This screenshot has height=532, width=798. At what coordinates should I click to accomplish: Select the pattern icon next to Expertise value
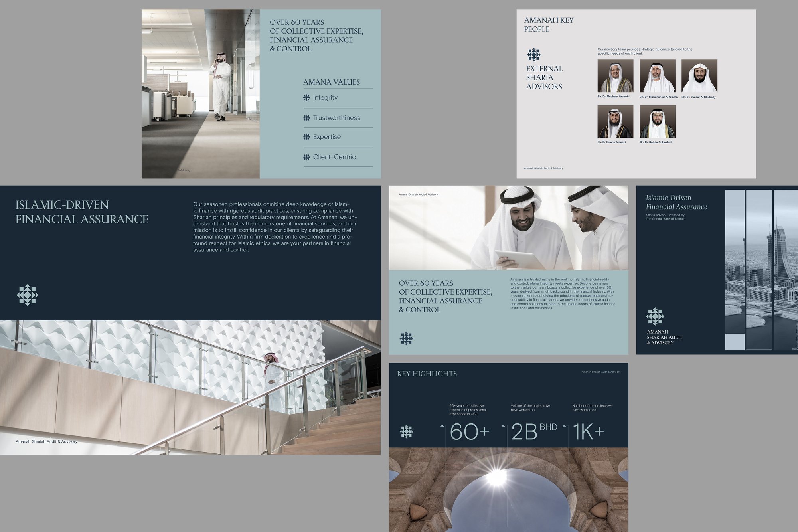coord(307,136)
